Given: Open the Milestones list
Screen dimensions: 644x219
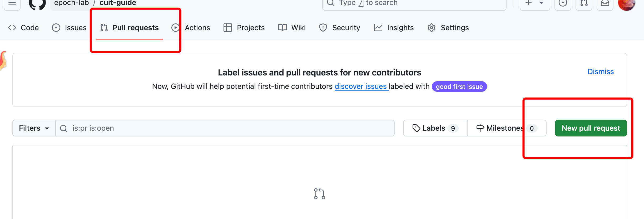Looking at the screenshot, I should coord(506,128).
